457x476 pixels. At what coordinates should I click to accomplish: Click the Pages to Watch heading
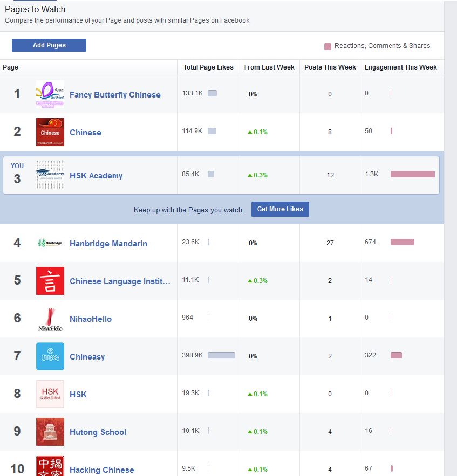[x=35, y=9]
